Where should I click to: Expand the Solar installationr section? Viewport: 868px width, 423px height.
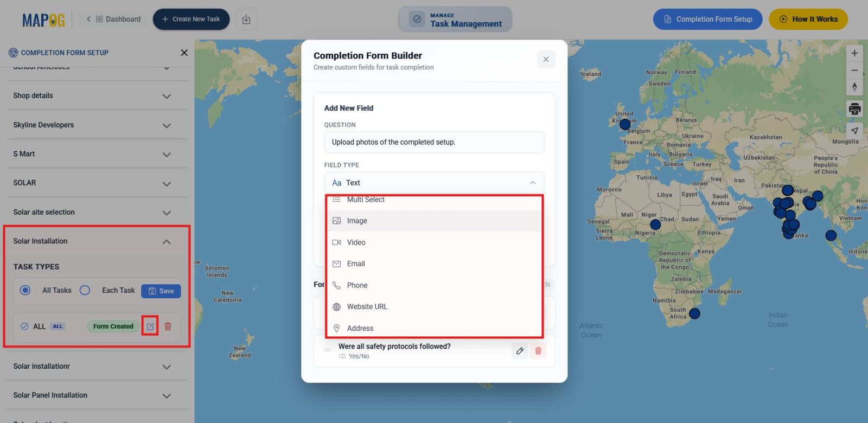pos(97,367)
